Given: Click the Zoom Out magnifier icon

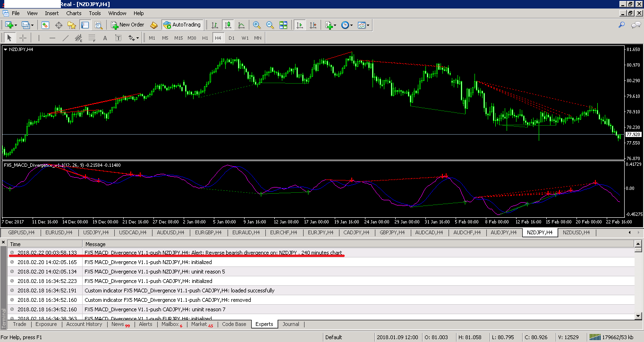Looking at the screenshot, I should point(270,25).
